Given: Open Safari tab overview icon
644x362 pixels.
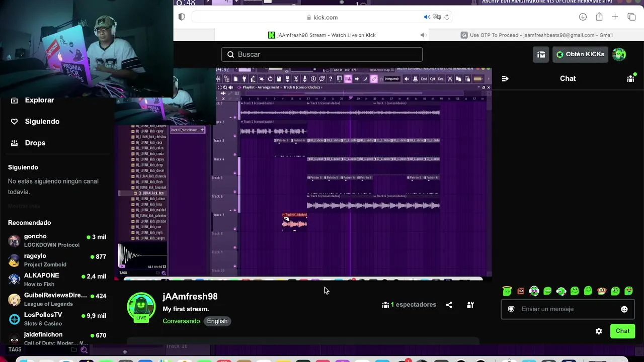Looking at the screenshot, I should coord(631,17).
